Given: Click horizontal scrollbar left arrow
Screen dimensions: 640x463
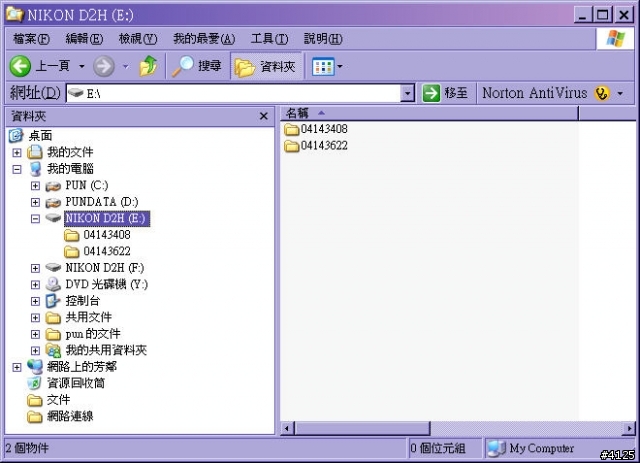Looking at the screenshot, I should click(287, 428).
